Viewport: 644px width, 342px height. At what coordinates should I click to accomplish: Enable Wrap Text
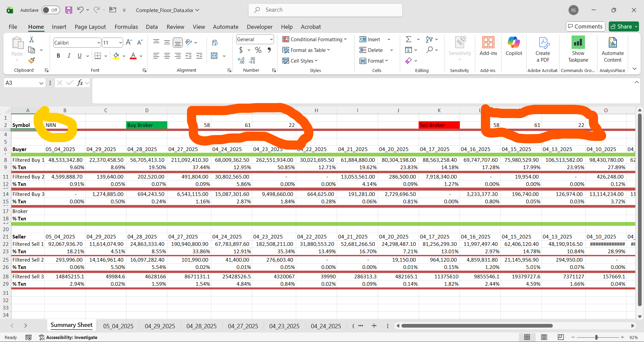point(214,43)
